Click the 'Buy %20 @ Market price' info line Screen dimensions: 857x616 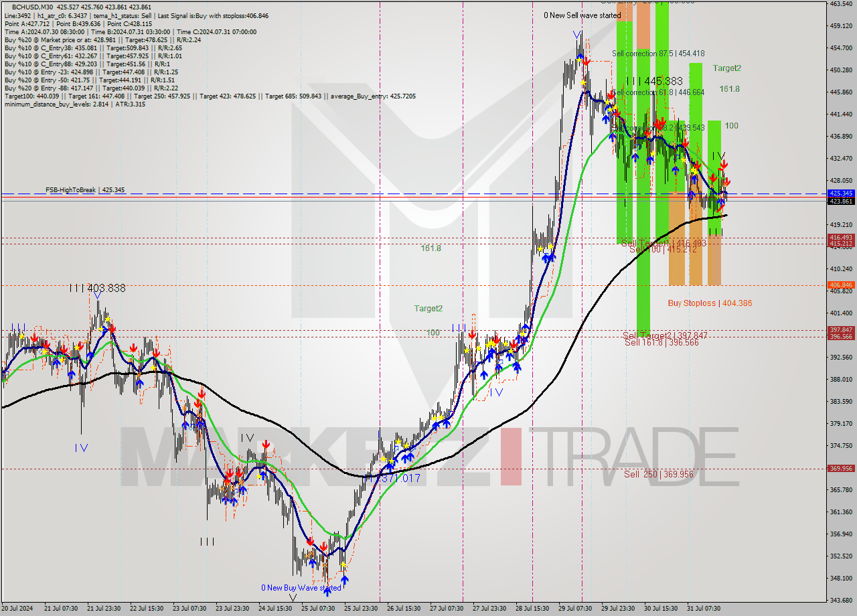102,40
